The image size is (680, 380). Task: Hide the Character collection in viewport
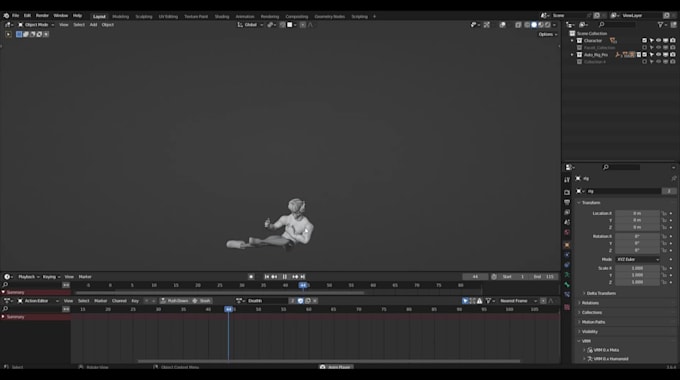click(x=658, y=40)
